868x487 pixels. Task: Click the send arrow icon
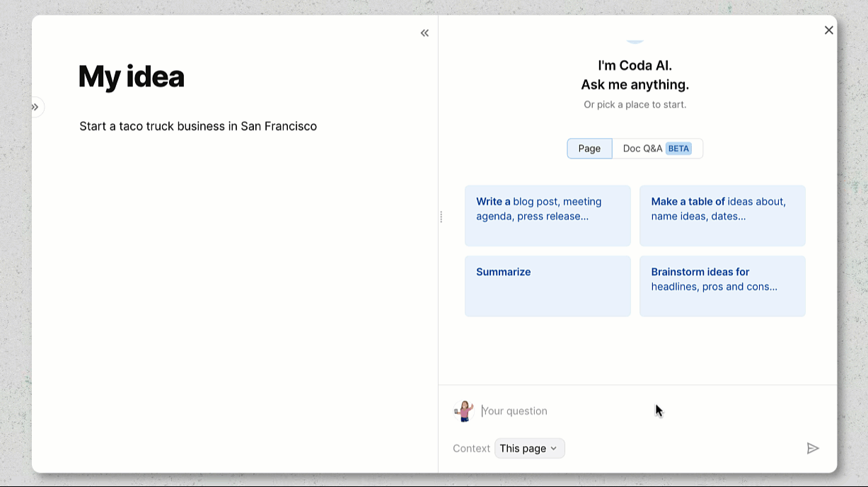click(813, 448)
